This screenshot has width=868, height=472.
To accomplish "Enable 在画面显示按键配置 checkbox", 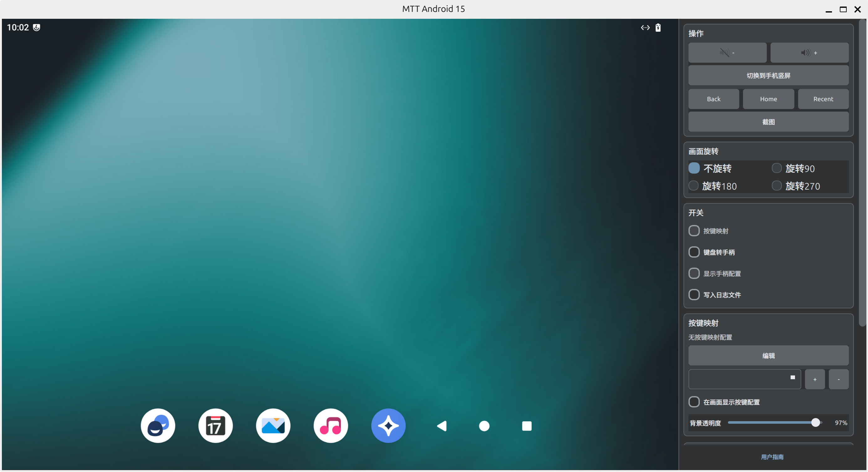I will point(694,402).
